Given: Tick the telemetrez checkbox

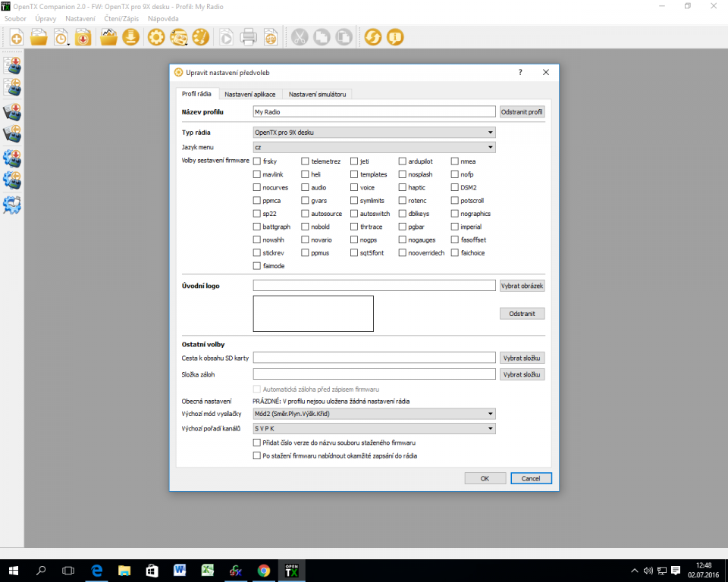Looking at the screenshot, I should (x=305, y=161).
